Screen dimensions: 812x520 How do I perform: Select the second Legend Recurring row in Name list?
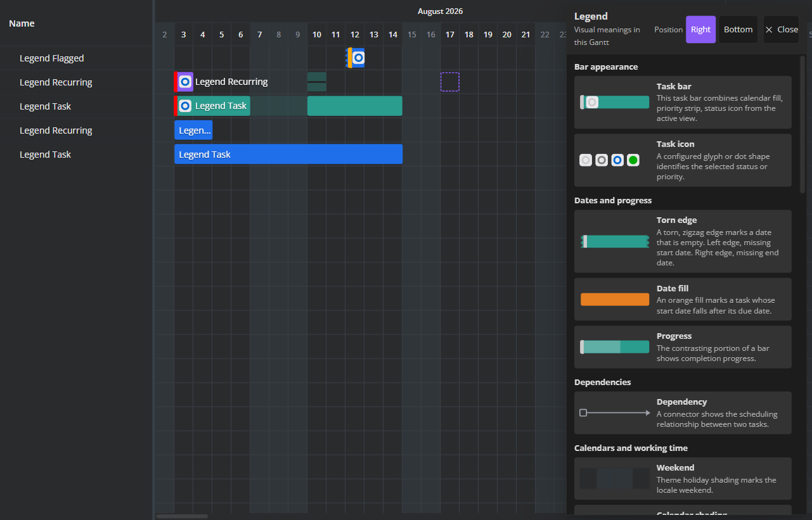click(76, 130)
